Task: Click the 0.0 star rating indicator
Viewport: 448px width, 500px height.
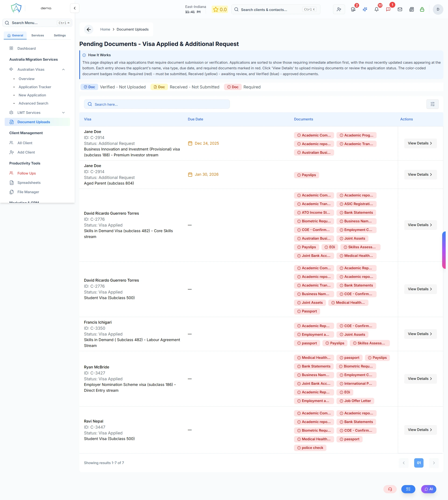Action: point(220,9)
